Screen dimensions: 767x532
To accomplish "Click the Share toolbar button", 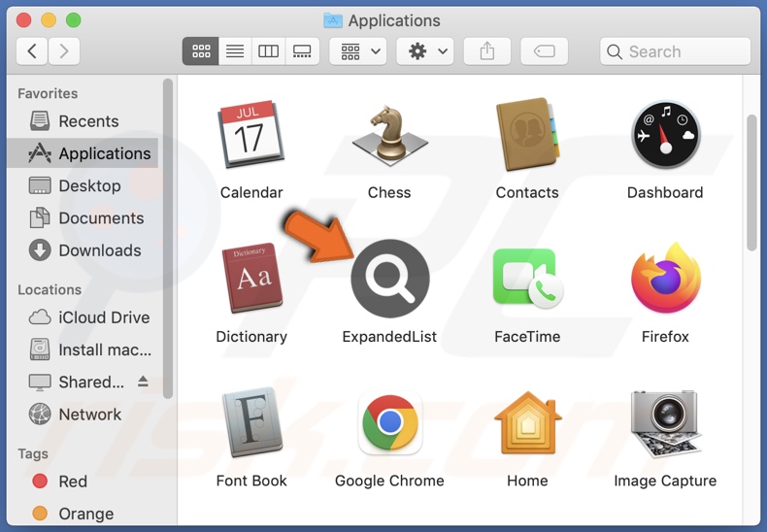I will pyautogui.click(x=486, y=50).
